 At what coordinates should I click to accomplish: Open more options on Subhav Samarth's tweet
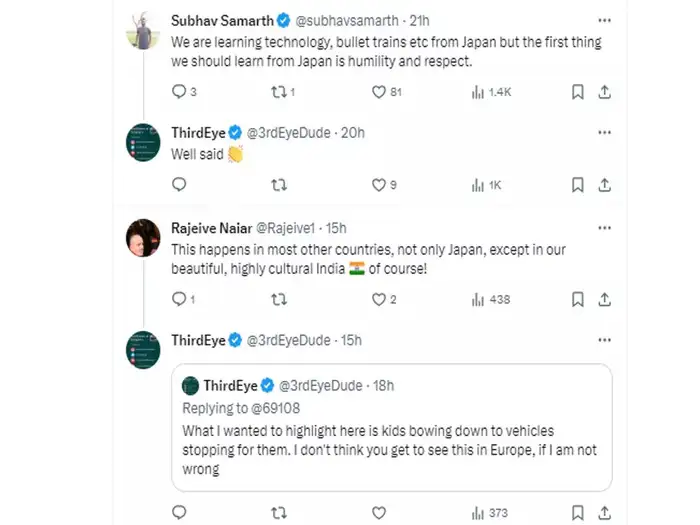click(604, 20)
